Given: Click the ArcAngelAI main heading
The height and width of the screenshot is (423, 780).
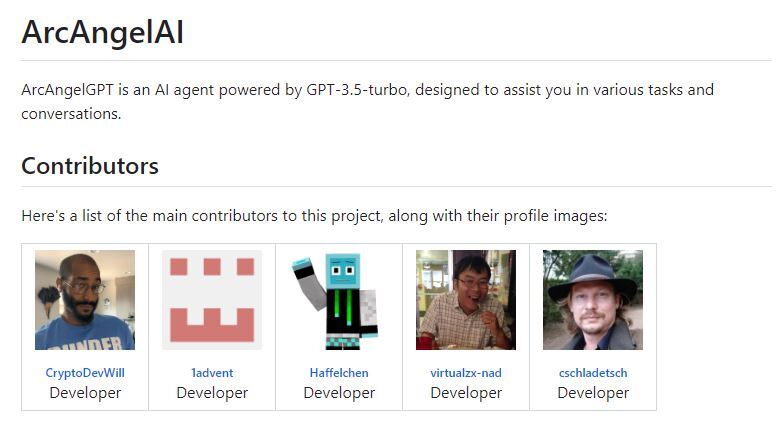Looking at the screenshot, I should [x=102, y=32].
